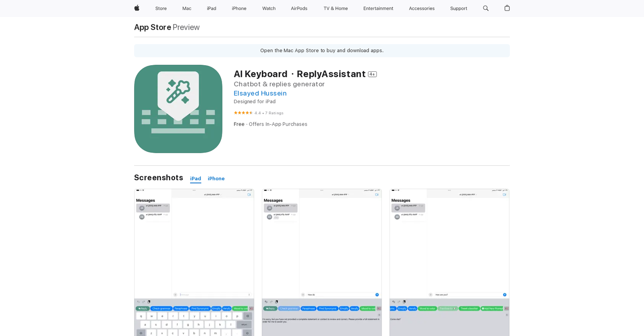Click the AI Keyboard app icon

[178, 109]
